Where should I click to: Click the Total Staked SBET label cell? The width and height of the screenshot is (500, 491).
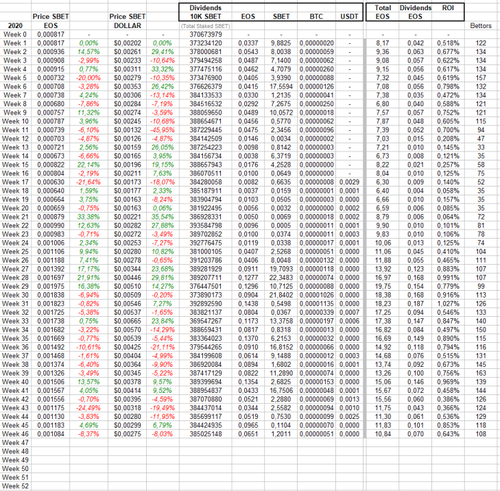(205, 26)
